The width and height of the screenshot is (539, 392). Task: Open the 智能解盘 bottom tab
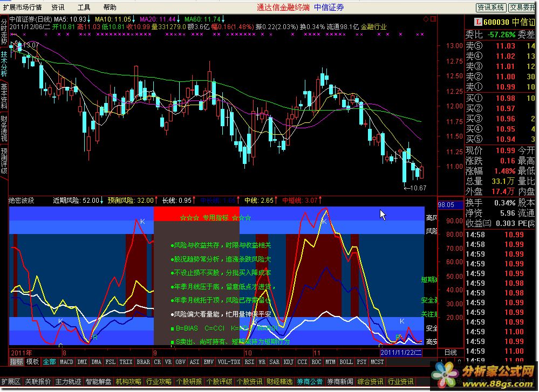pos(98,382)
